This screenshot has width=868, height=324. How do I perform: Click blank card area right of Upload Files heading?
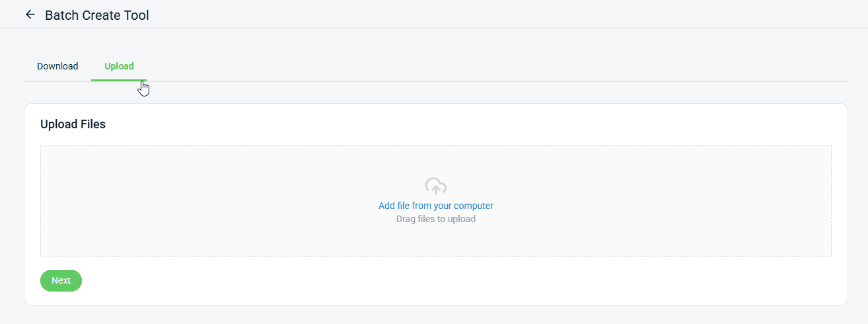pos(462,124)
